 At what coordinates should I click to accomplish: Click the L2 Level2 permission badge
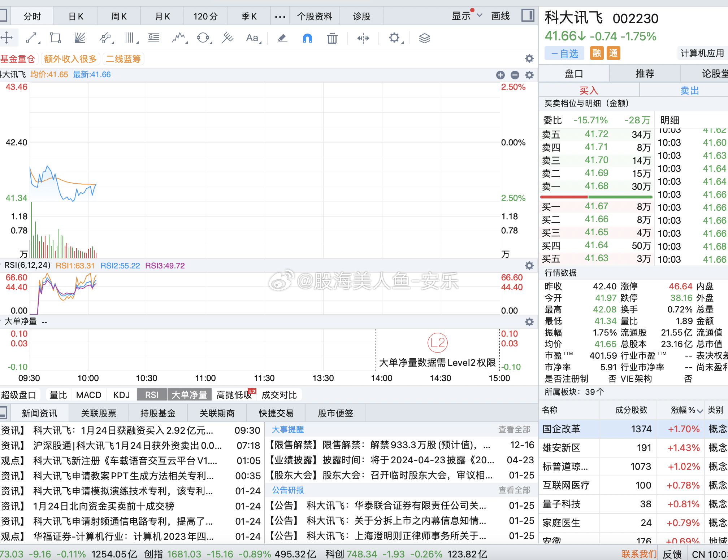[437, 343]
